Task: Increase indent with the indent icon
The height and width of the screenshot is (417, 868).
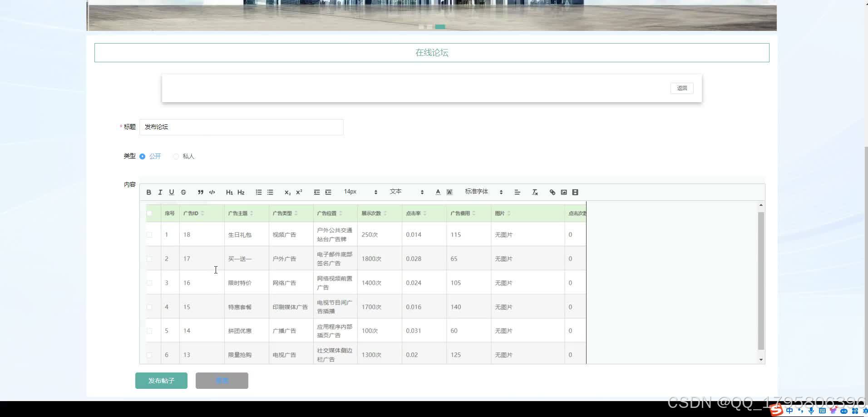Action: pos(328,192)
